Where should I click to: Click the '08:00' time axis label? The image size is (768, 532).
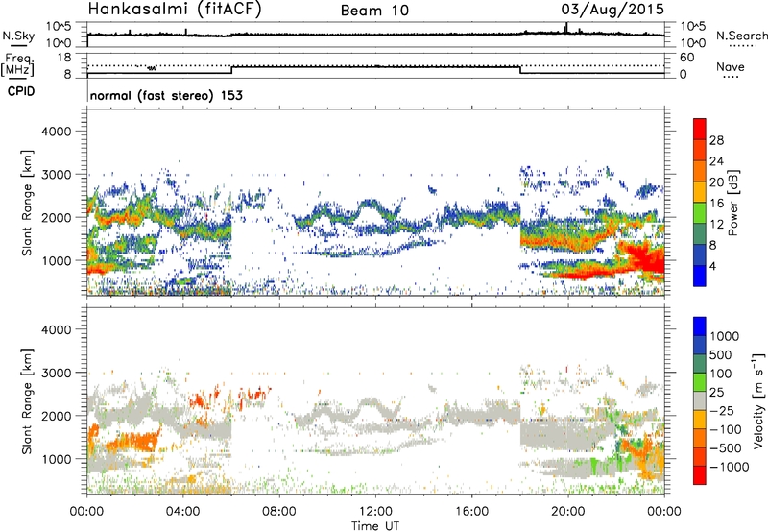pyautogui.click(x=279, y=512)
